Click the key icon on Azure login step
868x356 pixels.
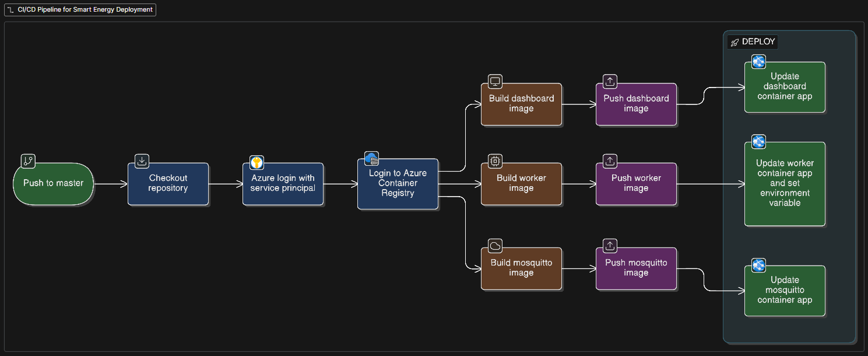click(256, 162)
